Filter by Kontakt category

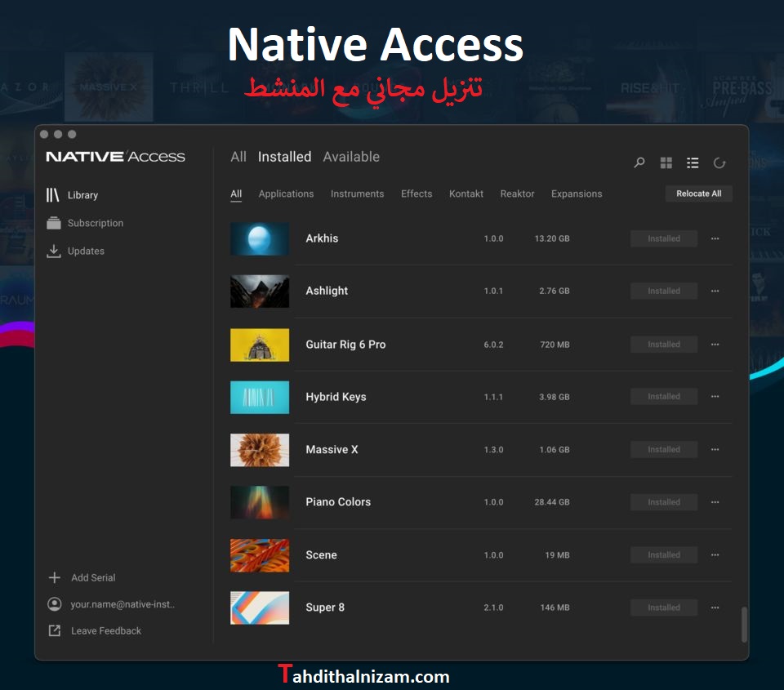click(466, 194)
